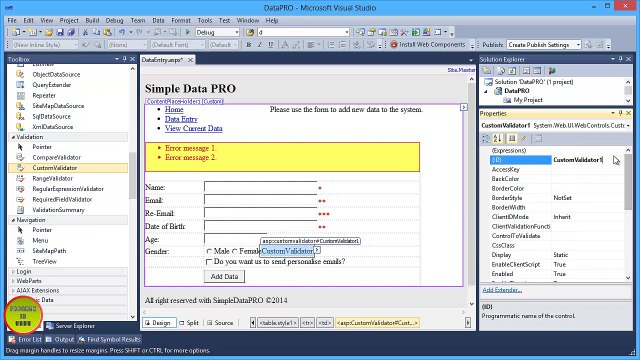Screen dimensions: 640x360
Task: Open the Debug configuration dropdown
Action: coord(237,32)
